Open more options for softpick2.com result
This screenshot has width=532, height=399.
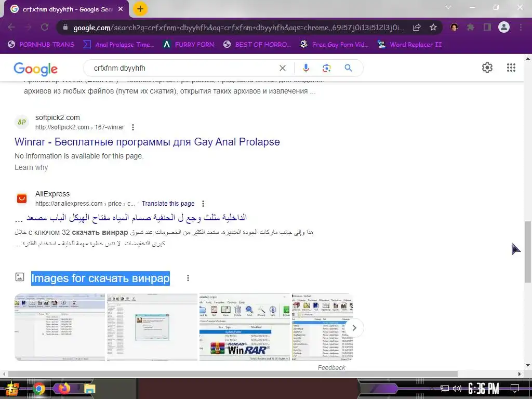coord(133,127)
